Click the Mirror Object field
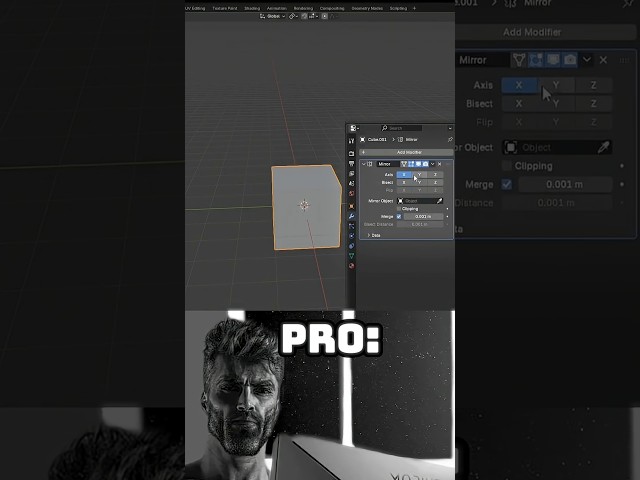 tap(420, 201)
